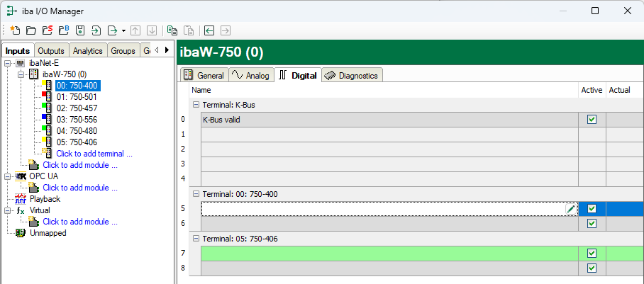Screen dimensions: 644x284
Task: Toggle Active checkbox in row 7
Action: coord(592,254)
